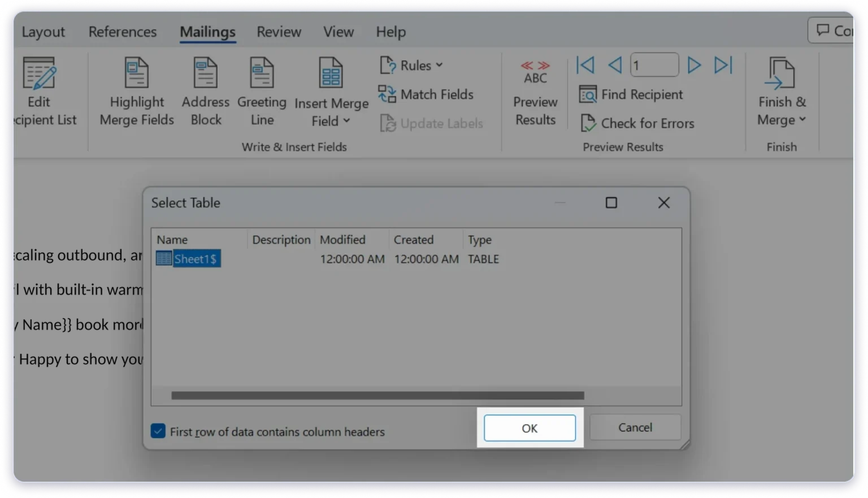Click Update Labels
This screenshot has height=498, width=868.
tap(432, 123)
